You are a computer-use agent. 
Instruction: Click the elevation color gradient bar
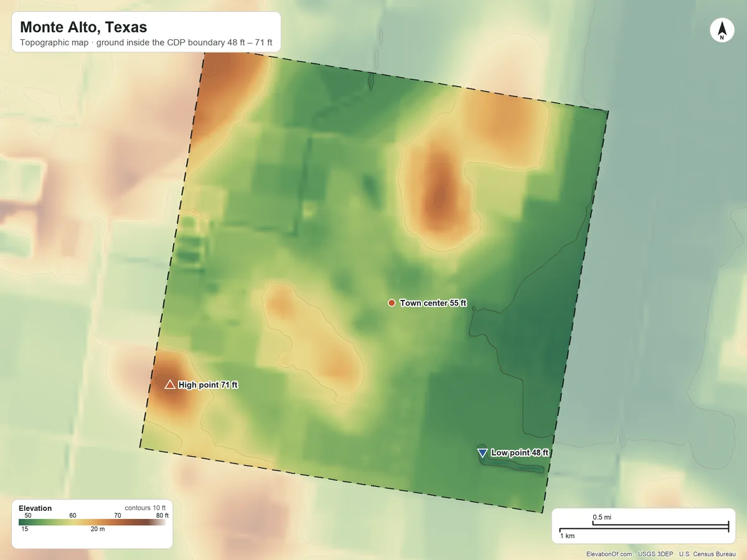point(92,523)
